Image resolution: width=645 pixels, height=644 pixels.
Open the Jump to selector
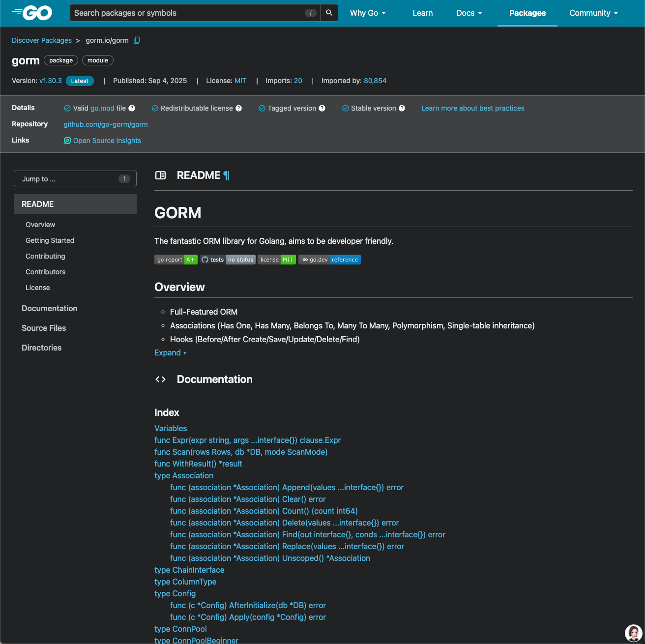[75, 179]
